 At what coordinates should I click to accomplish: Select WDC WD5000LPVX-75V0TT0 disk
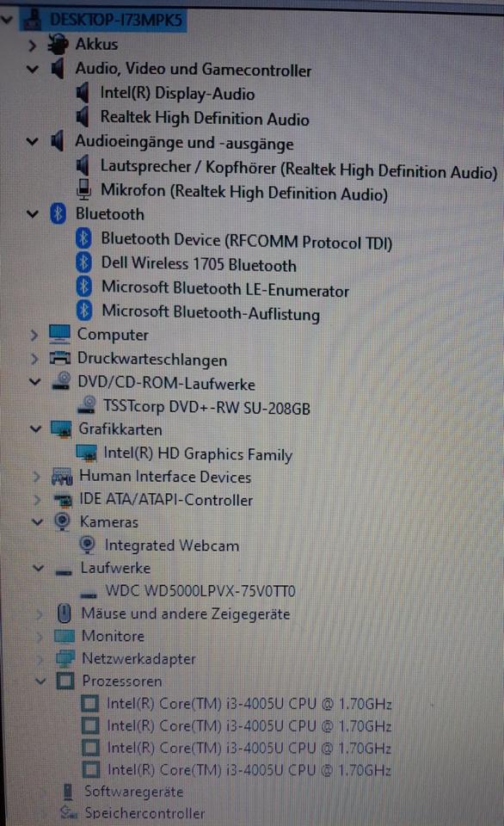pyautogui.click(x=200, y=590)
